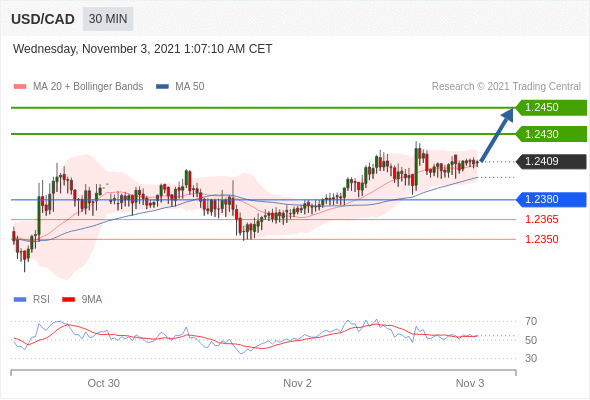The height and width of the screenshot is (400, 590).
Task: Click the RSI 70 level label
Action: 531,321
